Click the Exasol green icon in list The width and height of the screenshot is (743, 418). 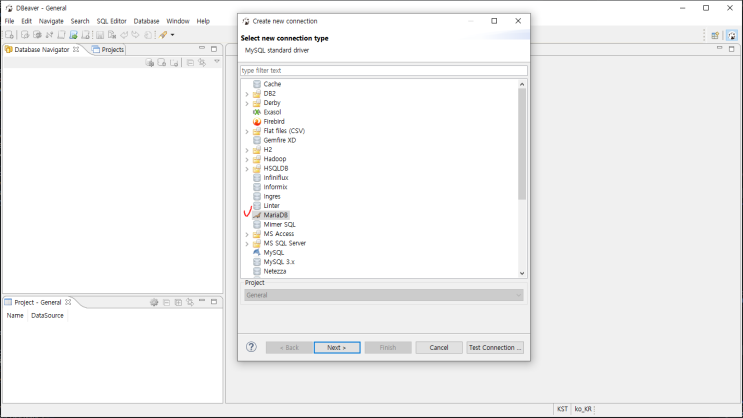[257, 112]
